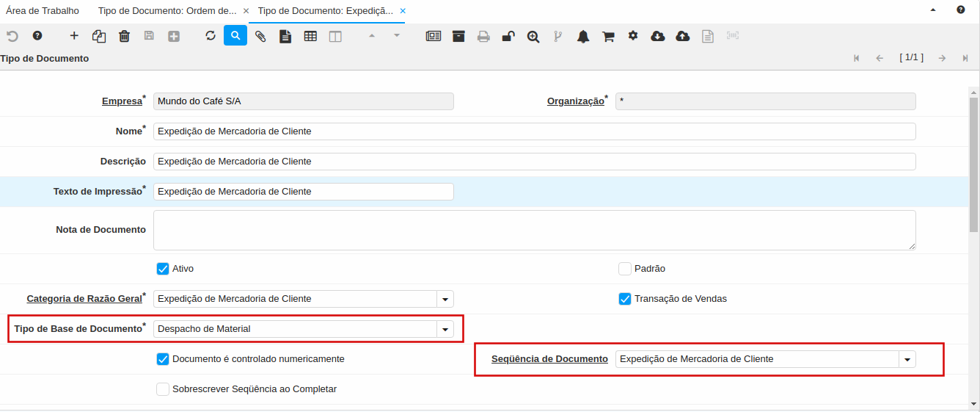Click the save floppy disk icon
980x412 pixels.
149,36
